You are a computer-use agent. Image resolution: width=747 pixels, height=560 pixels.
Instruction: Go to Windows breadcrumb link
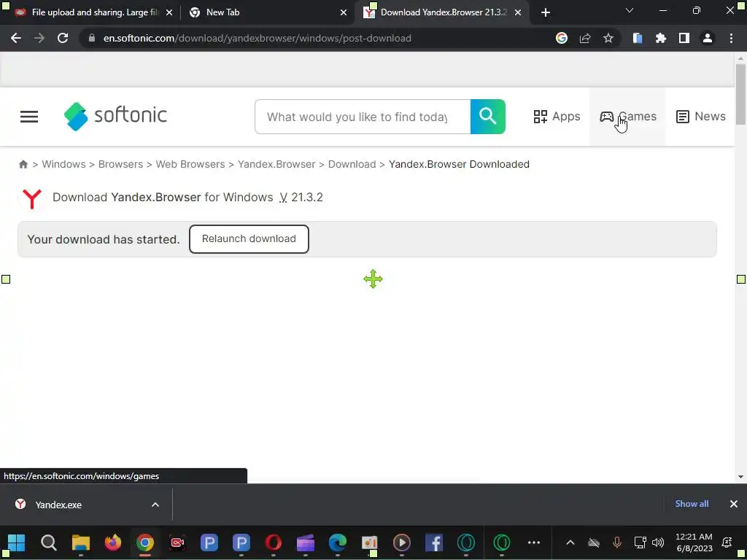(63, 164)
